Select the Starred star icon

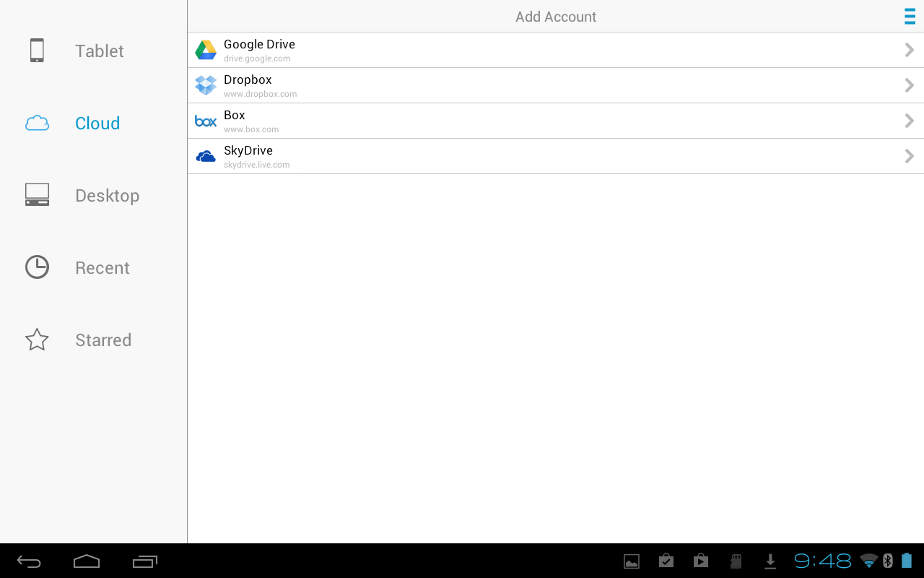pyautogui.click(x=37, y=339)
